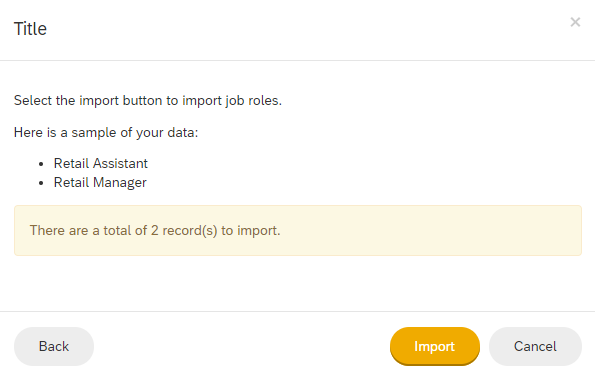Cancel the job roles import
Image resolution: width=595 pixels, height=379 pixels.
[x=535, y=346]
